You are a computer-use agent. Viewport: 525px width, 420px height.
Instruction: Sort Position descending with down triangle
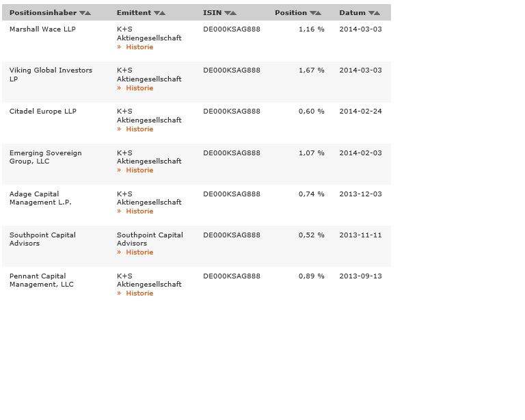coord(312,13)
